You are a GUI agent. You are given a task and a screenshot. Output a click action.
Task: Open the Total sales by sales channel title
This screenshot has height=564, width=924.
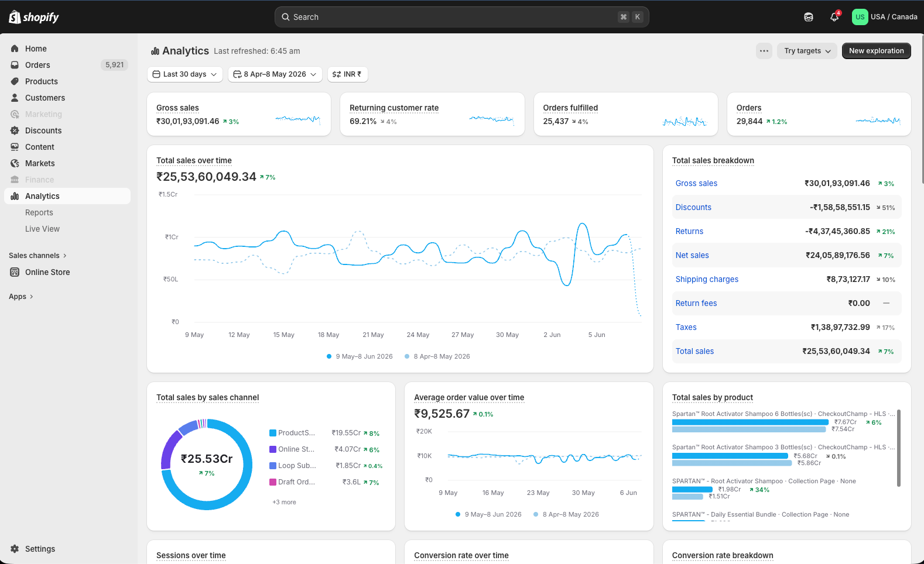pos(207,397)
